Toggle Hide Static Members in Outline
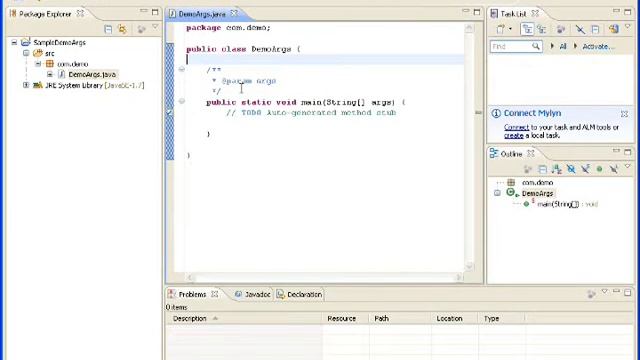640x360 pixels. [585, 169]
